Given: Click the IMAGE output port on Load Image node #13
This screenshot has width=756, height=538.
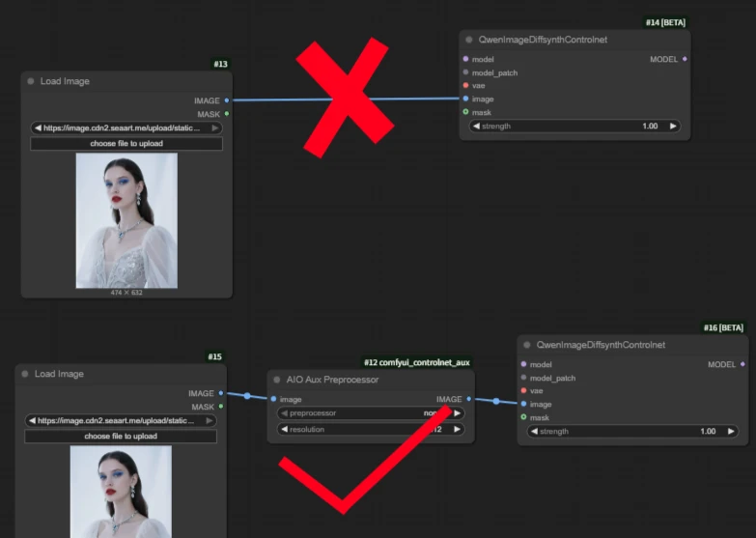Looking at the screenshot, I should point(227,100).
